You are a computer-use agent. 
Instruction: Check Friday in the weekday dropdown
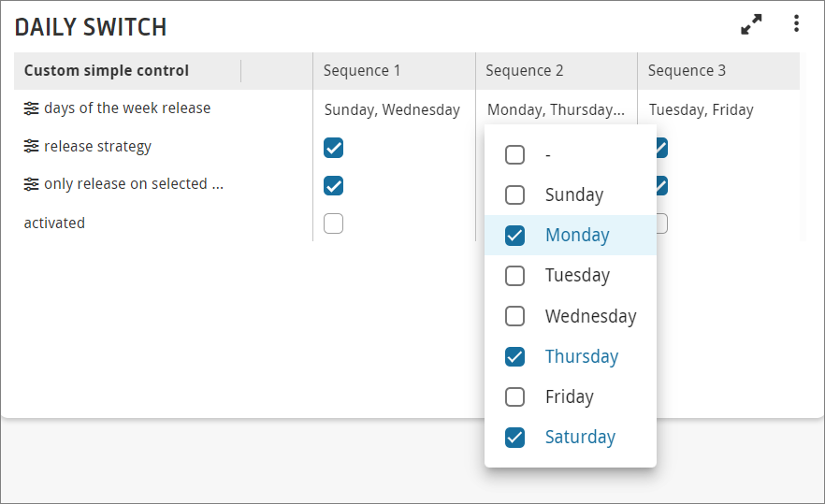tap(571, 396)
